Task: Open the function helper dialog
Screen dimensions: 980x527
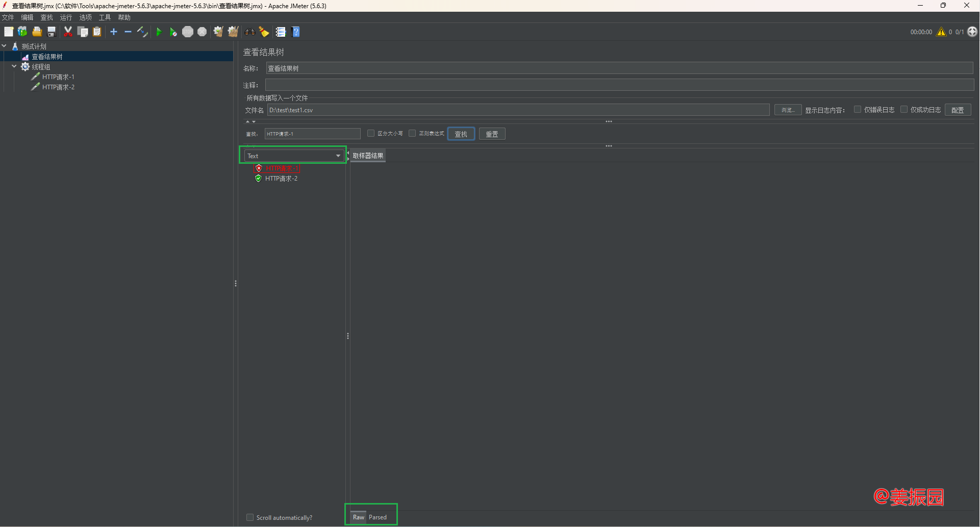Action: click(x=281, y=32)
